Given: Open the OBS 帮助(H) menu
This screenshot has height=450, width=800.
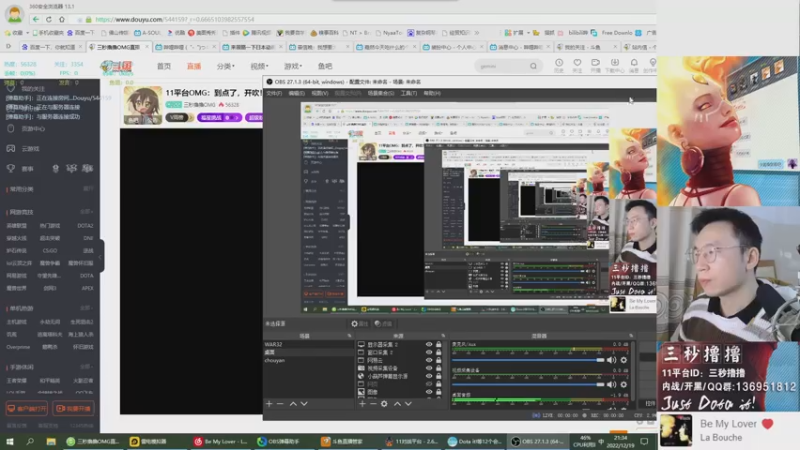Looking at the screenshot, I should (432, 93).
